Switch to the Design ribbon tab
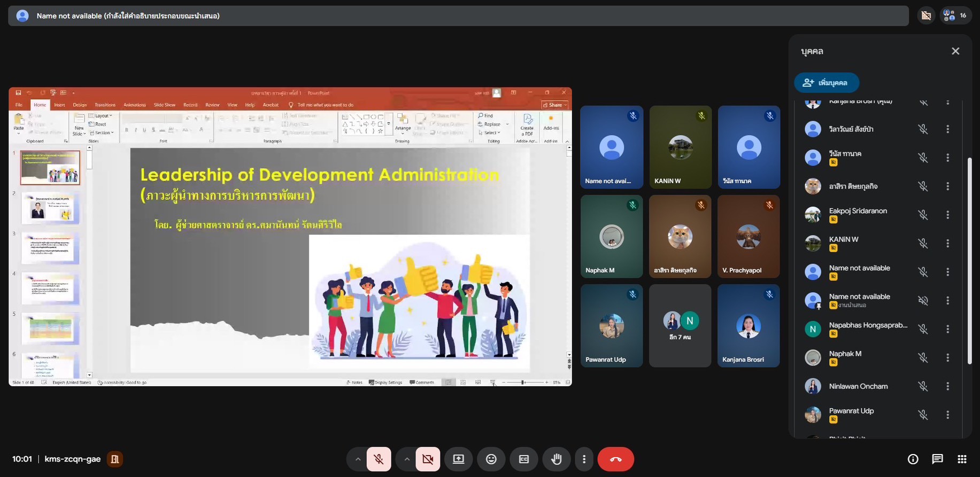The height and width of the screenshot is (477, 980). tap(80, 105)
